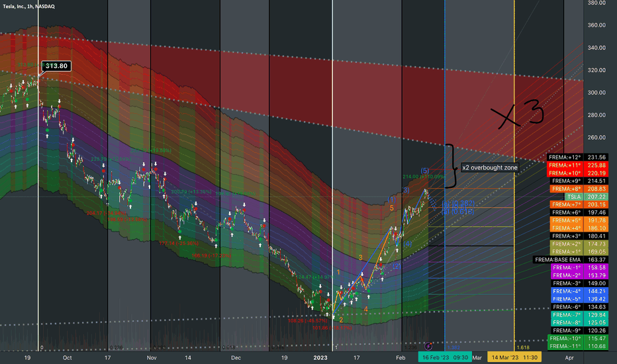Click the 1.618 Fibonacci time zone label
617x364 pixels.
tap(523, 347)
